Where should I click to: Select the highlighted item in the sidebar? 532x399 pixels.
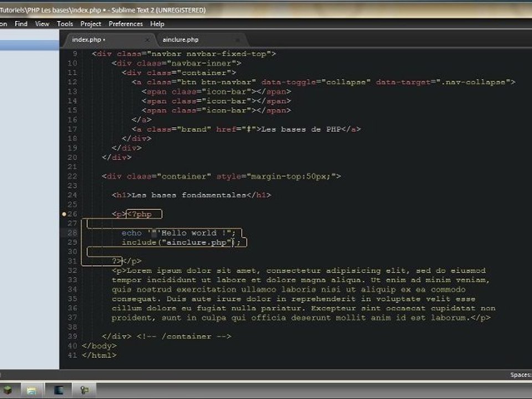[29, 45]
